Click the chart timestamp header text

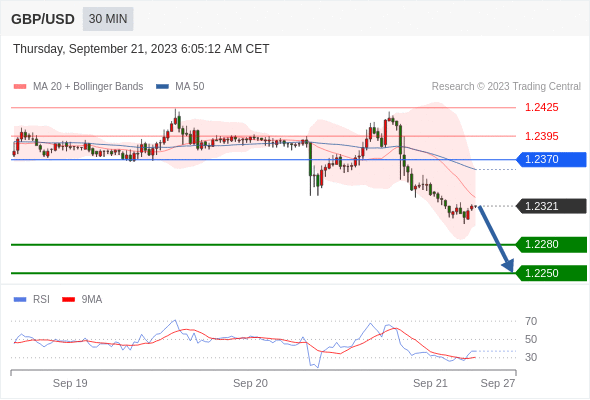[x=141, y=49]
